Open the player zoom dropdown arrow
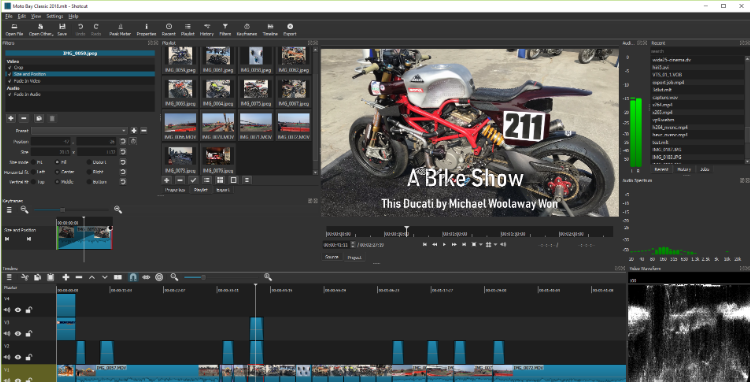Image resolution: width=750 pixels, height=382 pixels. click(480, 244)
